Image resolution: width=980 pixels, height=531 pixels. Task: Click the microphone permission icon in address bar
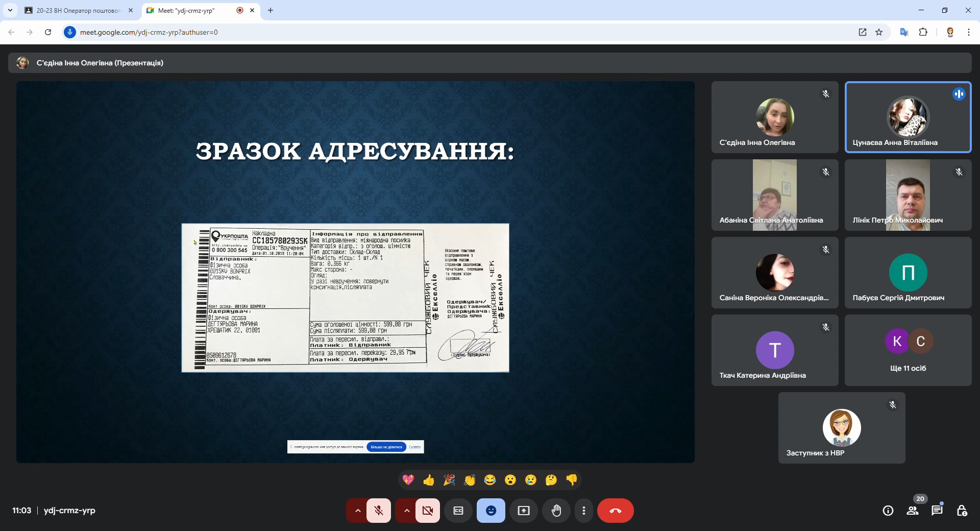[70, 32]
